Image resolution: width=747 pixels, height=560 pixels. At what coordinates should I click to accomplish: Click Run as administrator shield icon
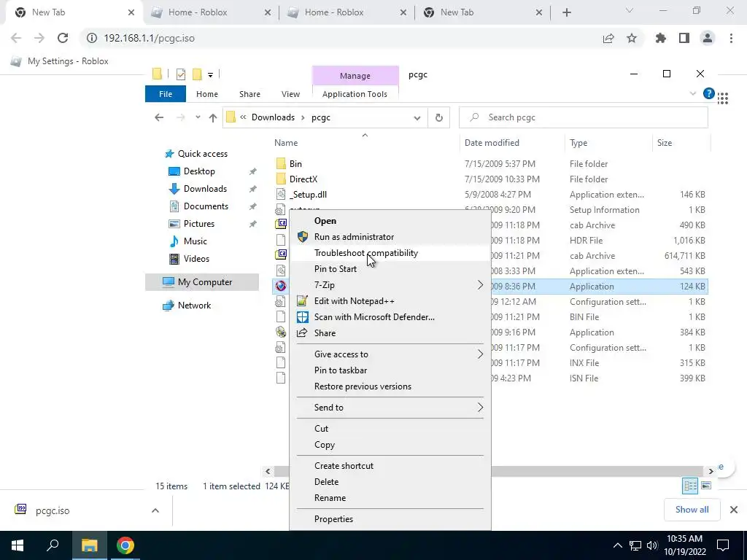(303, 237)
